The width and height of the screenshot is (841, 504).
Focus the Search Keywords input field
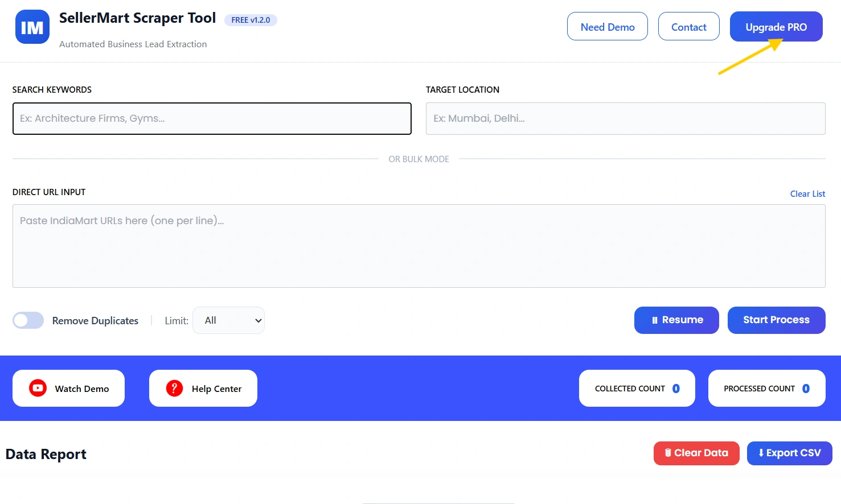click(x=212, y=118)
